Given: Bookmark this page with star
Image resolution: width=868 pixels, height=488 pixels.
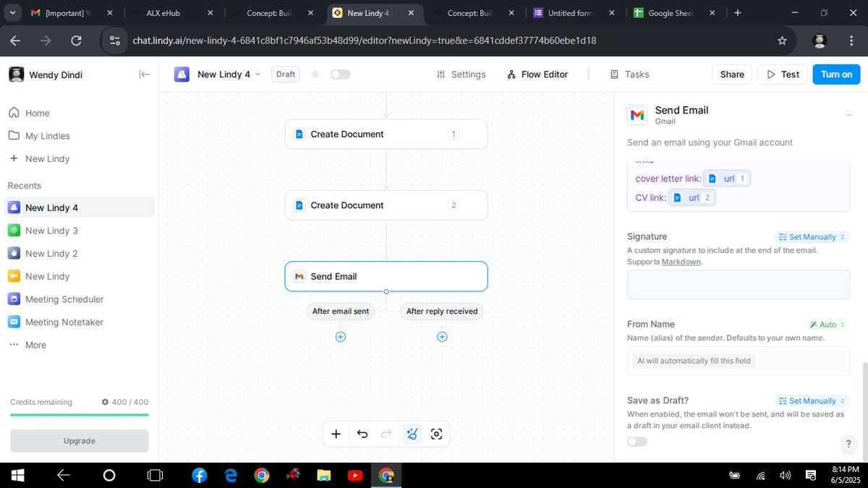Looking at the screenshot, I should click(x=782, y=41).
